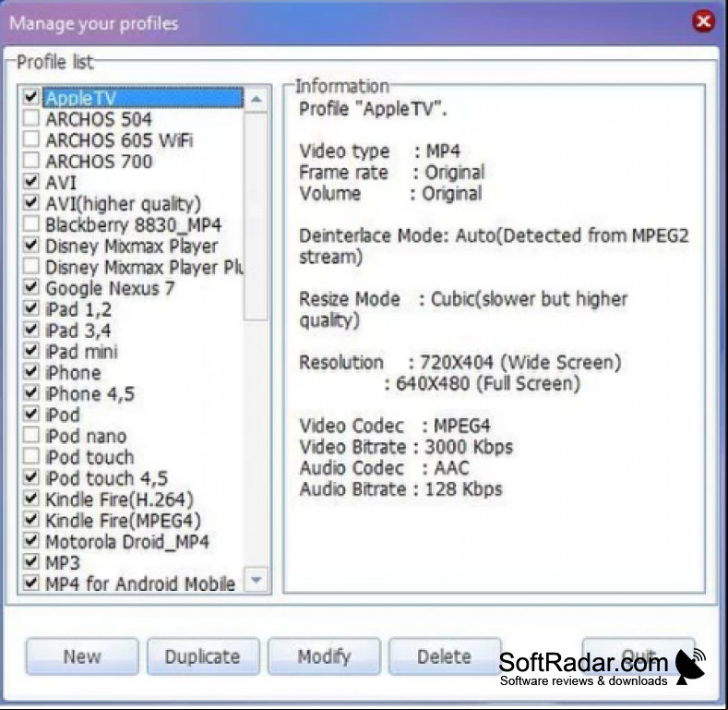The width and height of the screenshot is (728, 710).
Task: Uncheck the iPod profile checkbox
Action: point(30,415)
